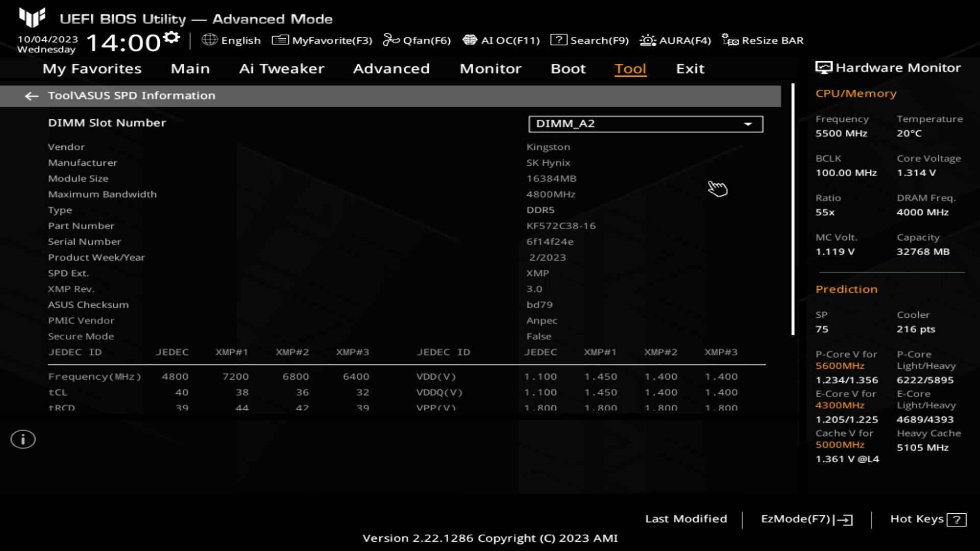
Task: Click Core Voltage 1.314 V reading
Action: tap(916, 173)
